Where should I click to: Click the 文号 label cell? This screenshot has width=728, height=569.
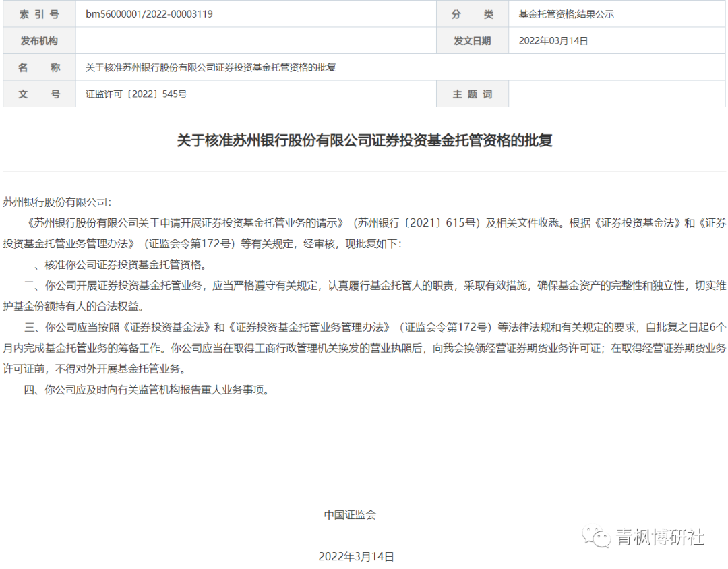(x=39, y=94)
